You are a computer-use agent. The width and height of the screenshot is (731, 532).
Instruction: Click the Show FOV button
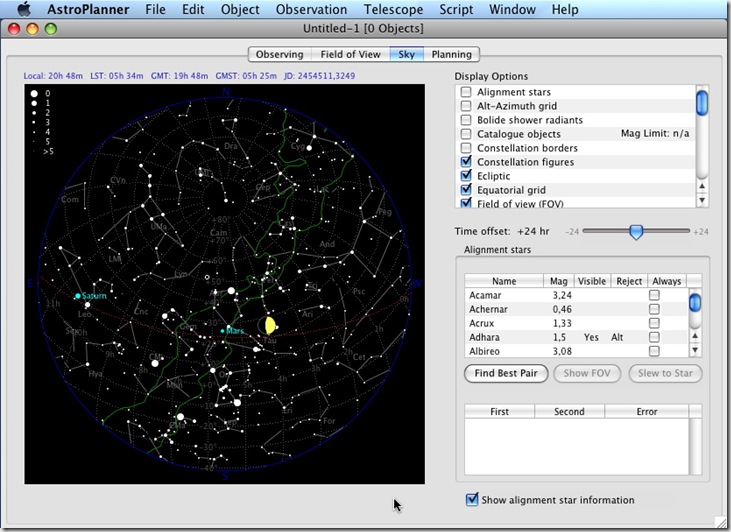[x=587, y=373]
